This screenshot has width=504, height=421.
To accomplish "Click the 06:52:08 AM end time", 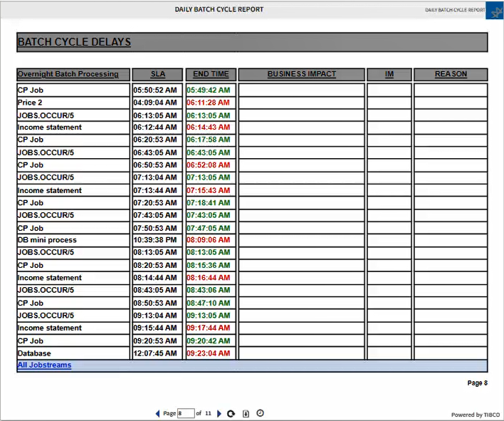I will click(x=209, y=165).
